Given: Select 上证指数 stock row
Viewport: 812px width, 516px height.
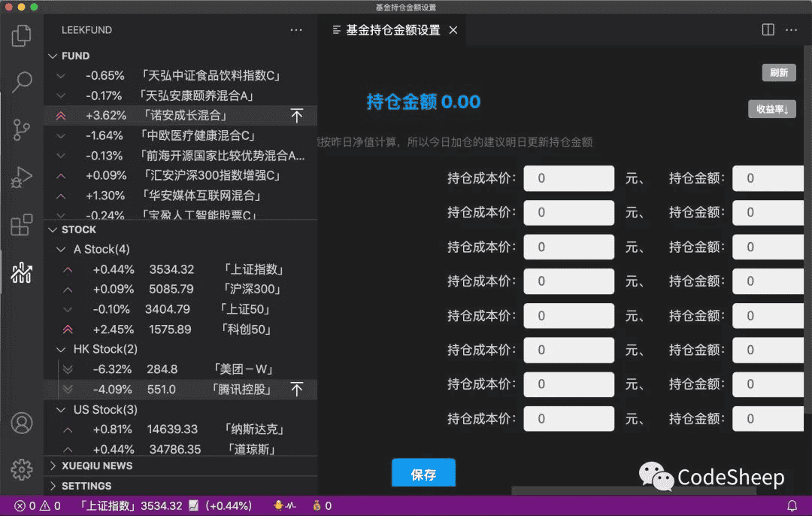Looking at the screenshot, I should 180,269.
